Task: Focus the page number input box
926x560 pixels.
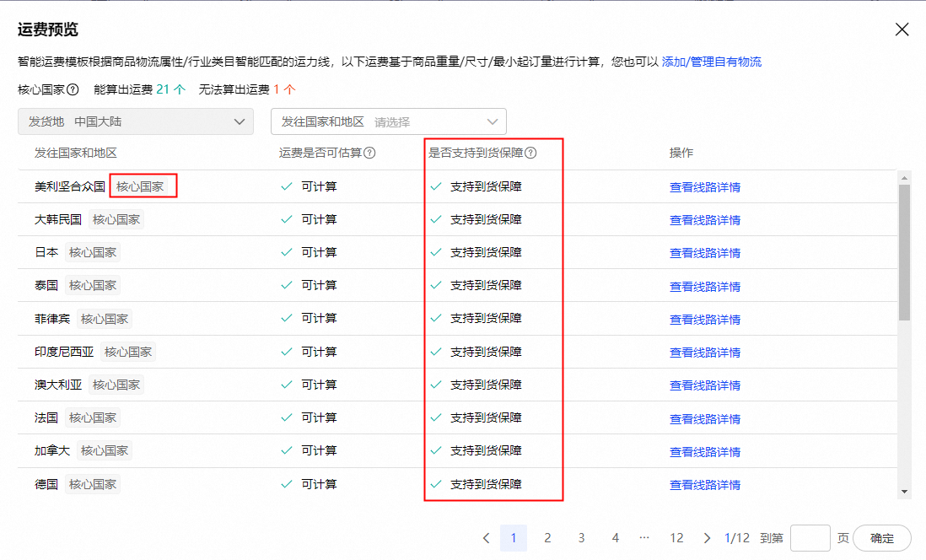Action: pos(810,538)
